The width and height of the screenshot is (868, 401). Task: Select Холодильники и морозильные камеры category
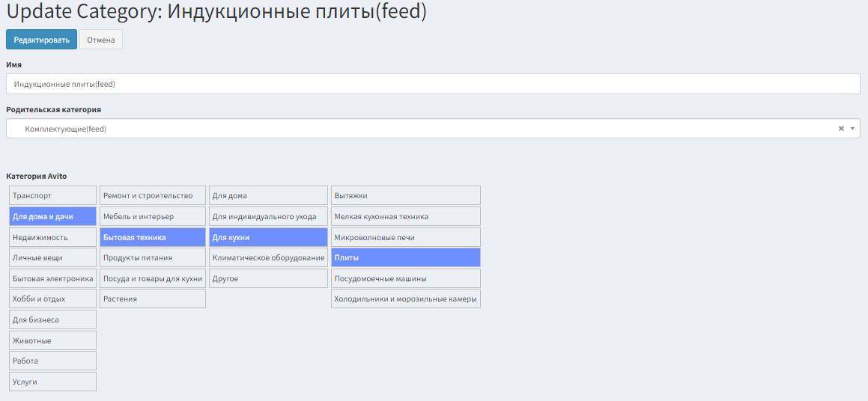pyautogui.click(x=406, y=299)
